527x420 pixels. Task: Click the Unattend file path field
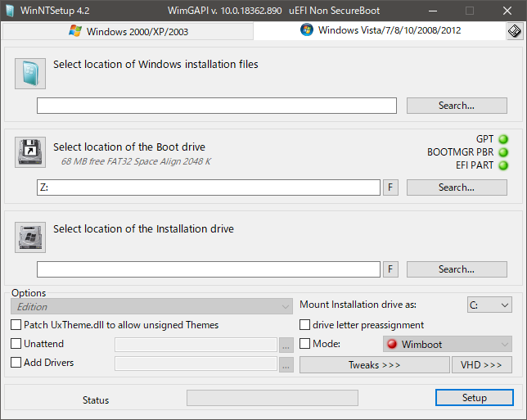196,345
